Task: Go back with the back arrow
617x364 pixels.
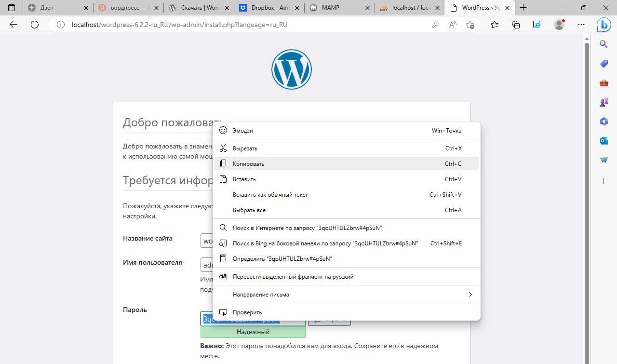Action: coord(13,25)
